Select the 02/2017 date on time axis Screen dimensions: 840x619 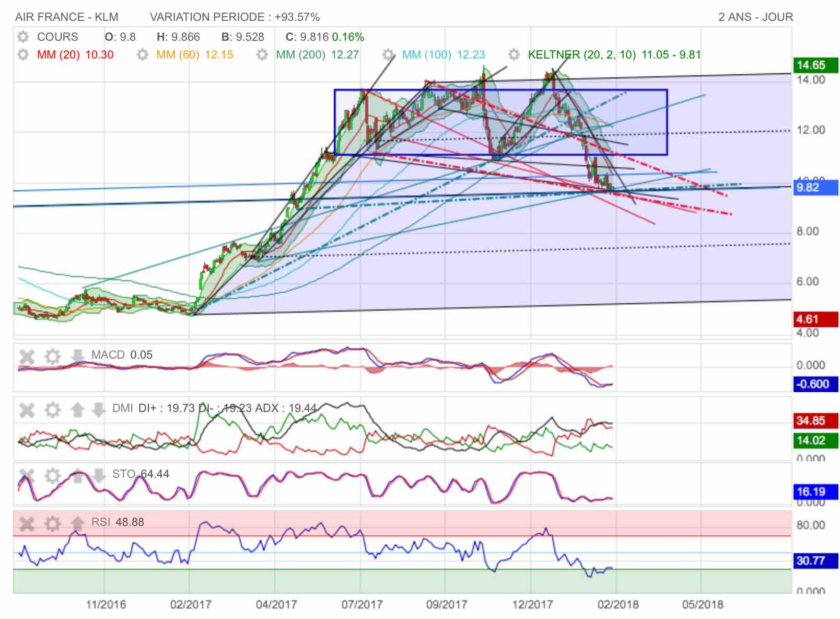[191, 605]
